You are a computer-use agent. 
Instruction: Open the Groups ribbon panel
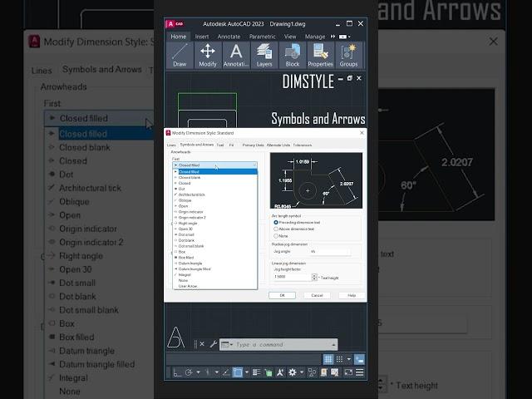click(348, 55)
